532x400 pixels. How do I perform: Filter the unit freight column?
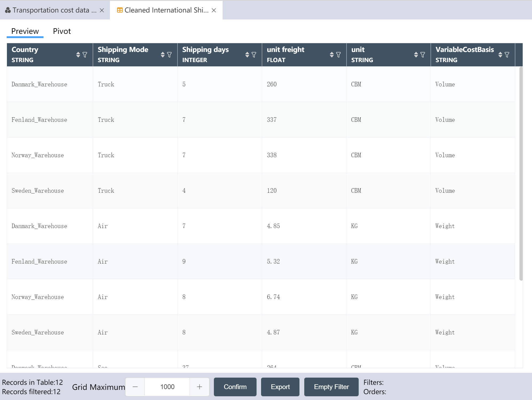pos(338,55)
